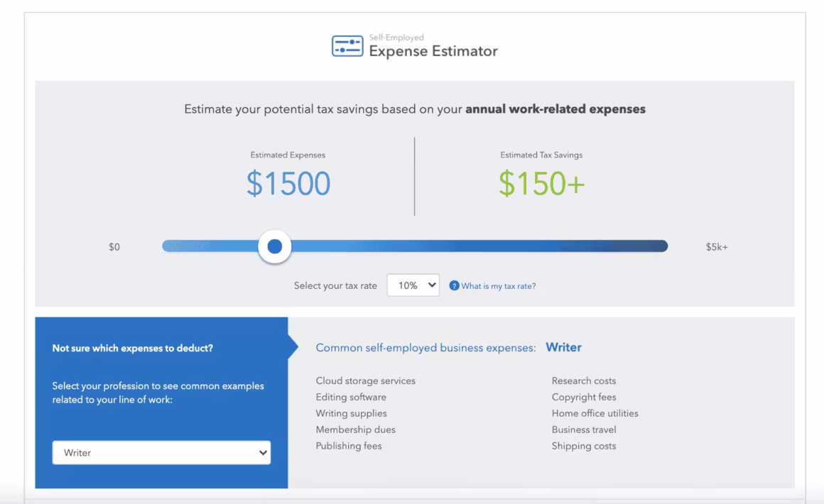Image resolution: width=824 pixels, height=504 pixels.
Task: Click the "Research costs" expense item
Action: [584, 381]
